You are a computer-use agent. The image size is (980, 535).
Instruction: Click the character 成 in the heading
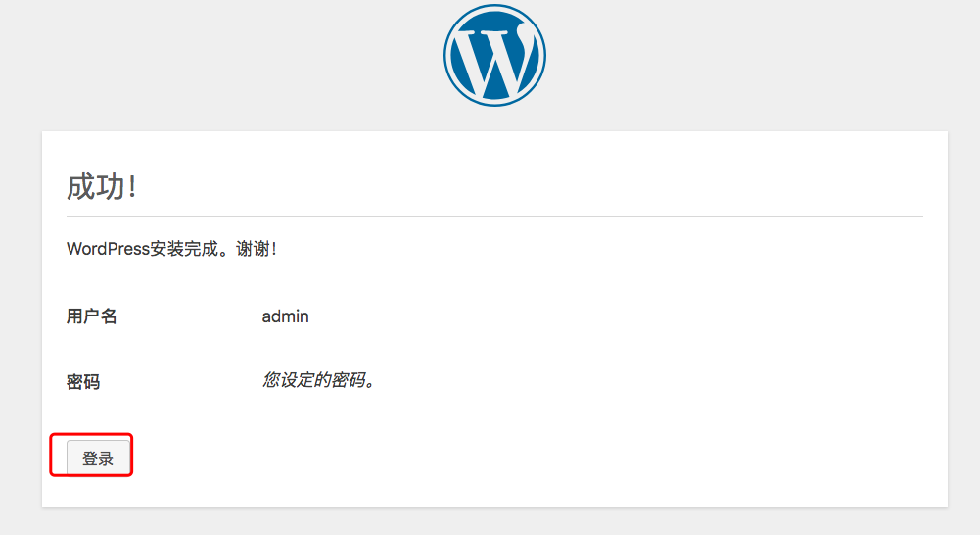pos(81,186)
